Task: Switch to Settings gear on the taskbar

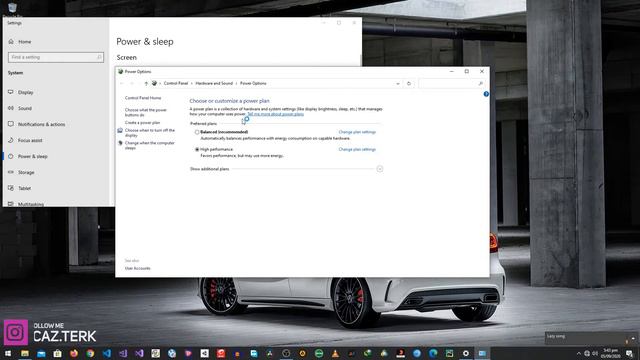Action: pyautogui.click(x=466, y=353)
